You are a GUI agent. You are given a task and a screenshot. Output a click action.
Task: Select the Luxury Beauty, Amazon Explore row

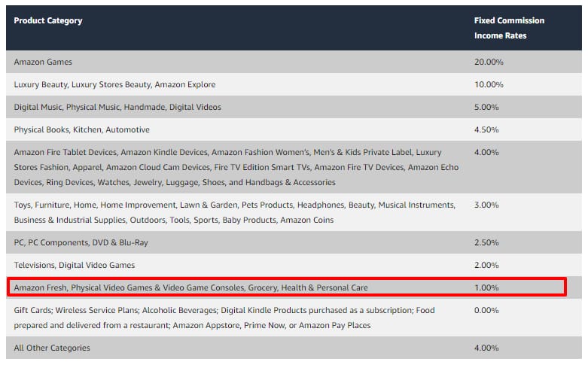tap(294, 84)
